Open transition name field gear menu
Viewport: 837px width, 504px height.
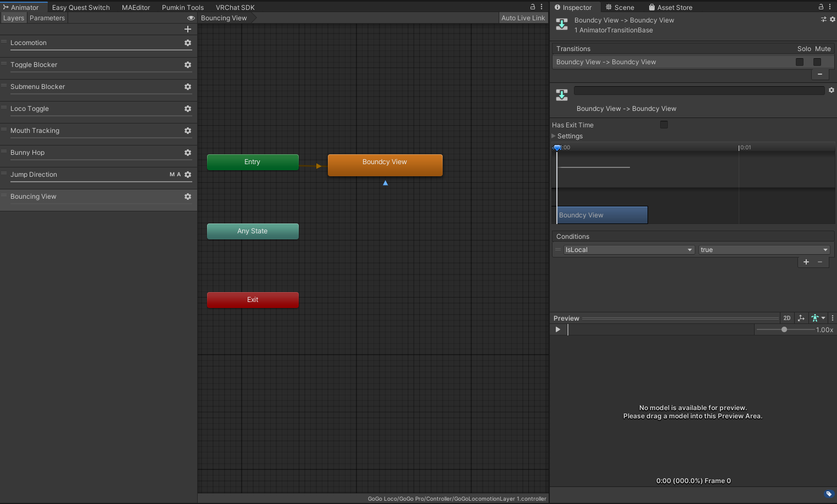[832, 90]
